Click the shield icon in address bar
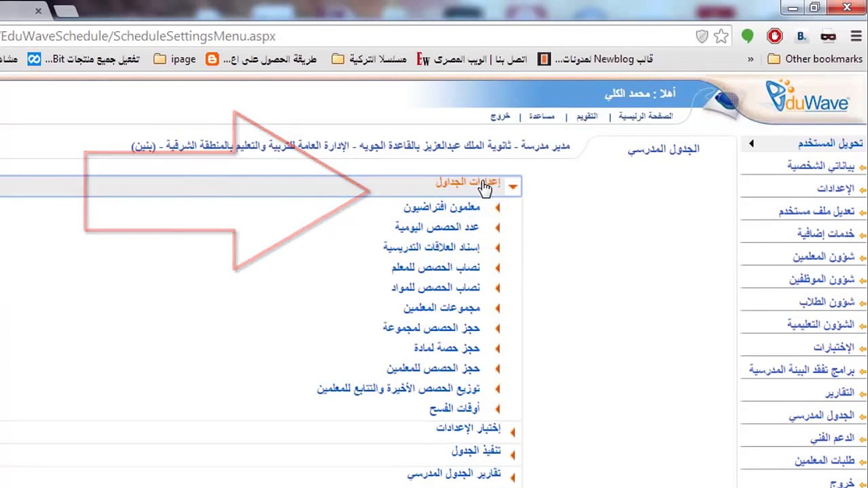Screen dimensions: 868x488 [702, 36]
